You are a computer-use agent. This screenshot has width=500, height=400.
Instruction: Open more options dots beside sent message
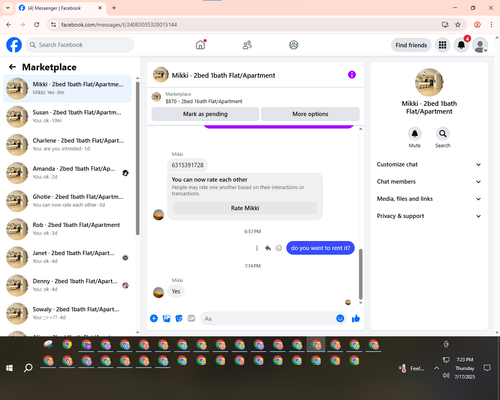point(257,248)
